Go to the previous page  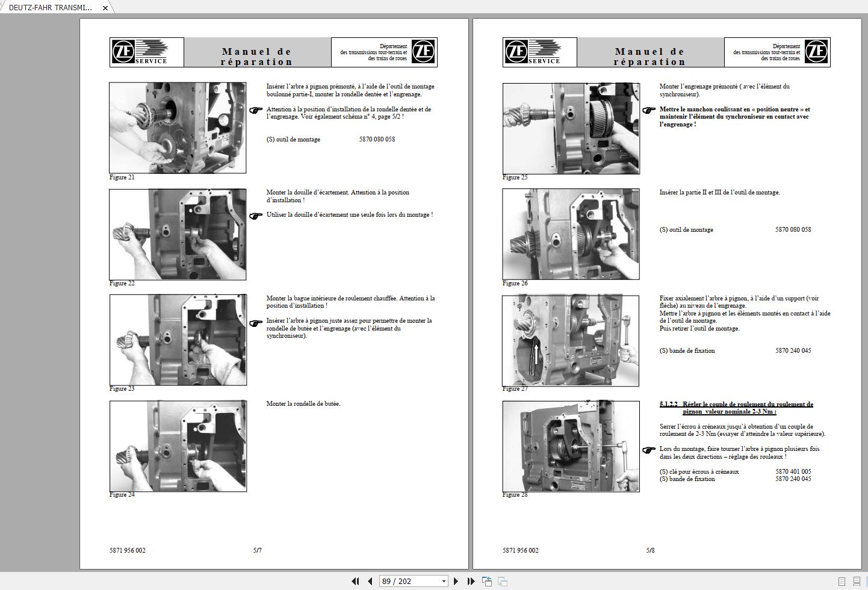tap(370, 581)
